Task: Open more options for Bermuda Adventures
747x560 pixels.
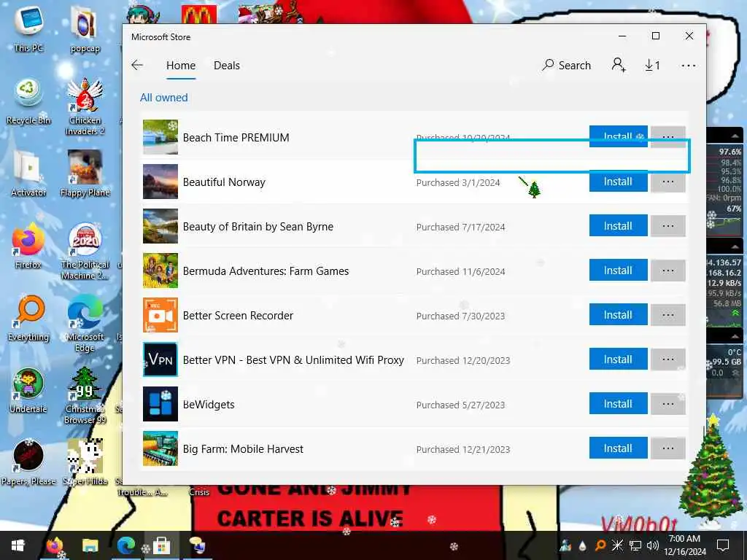Action: tap(668, 270)
